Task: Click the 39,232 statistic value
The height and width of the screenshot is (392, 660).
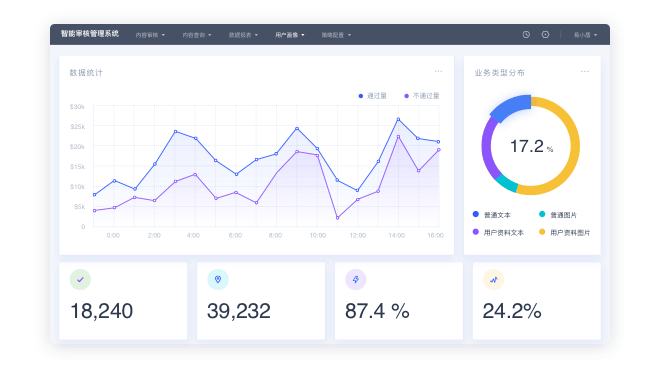Action: coord(239,311)
